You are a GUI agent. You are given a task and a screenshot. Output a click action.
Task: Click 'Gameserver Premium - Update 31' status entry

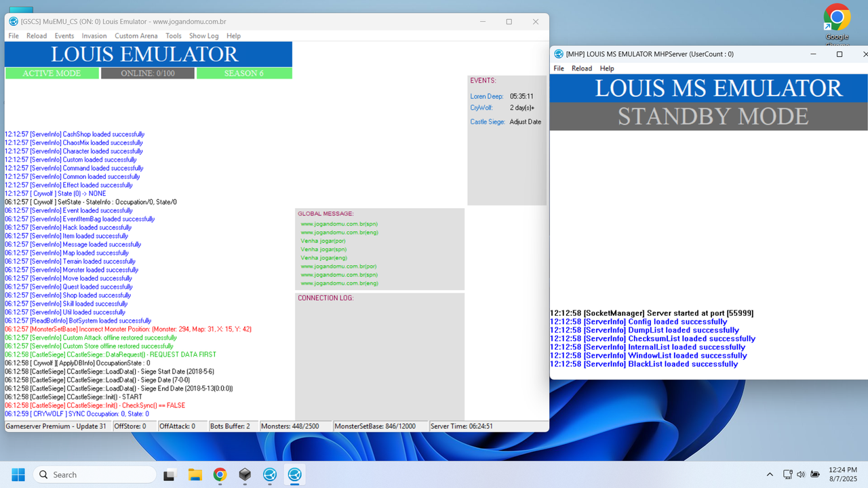58,426
